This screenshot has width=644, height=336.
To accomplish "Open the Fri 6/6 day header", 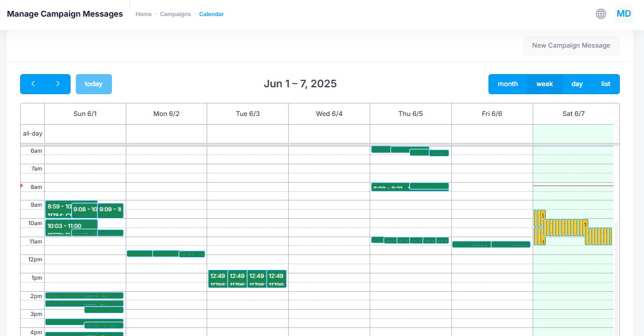I will click(492, 114).
